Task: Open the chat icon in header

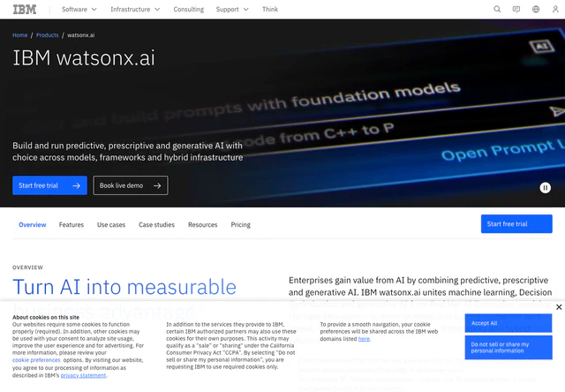Action: click(516, 10)
